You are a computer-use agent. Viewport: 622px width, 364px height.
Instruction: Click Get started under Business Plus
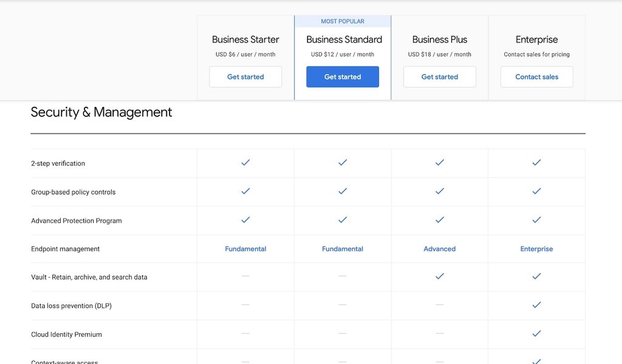click(440, 77)
